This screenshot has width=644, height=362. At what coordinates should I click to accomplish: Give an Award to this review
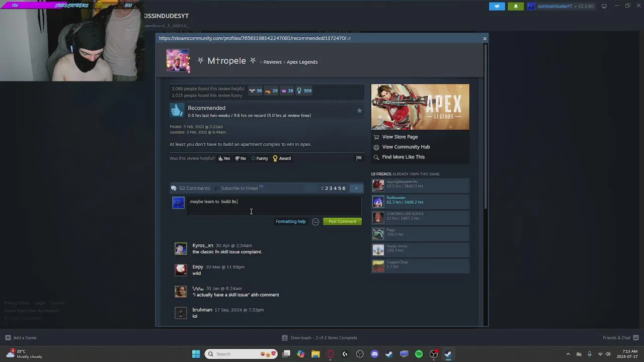(282, 158)
